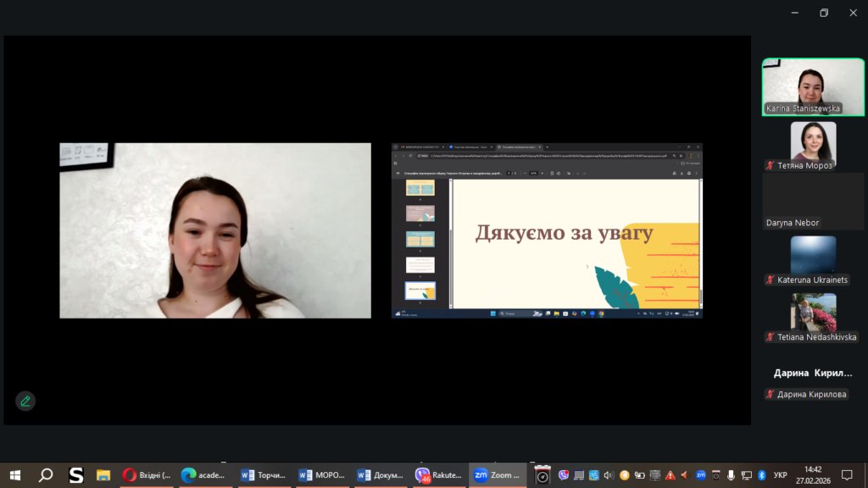
Task: Click the green annotate pencil icon
Action: 25,401
